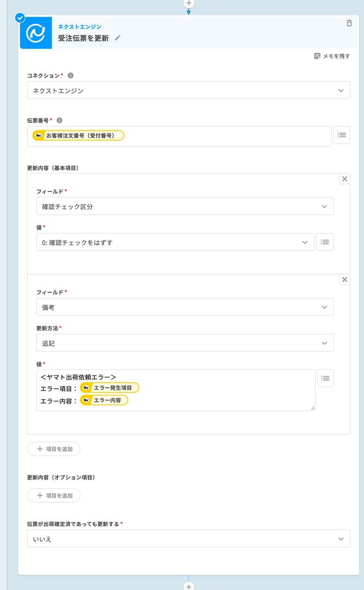Open 伝票が出荷確定済 いいえ dropdown
The image size is (364, 590).
[189, 539]
